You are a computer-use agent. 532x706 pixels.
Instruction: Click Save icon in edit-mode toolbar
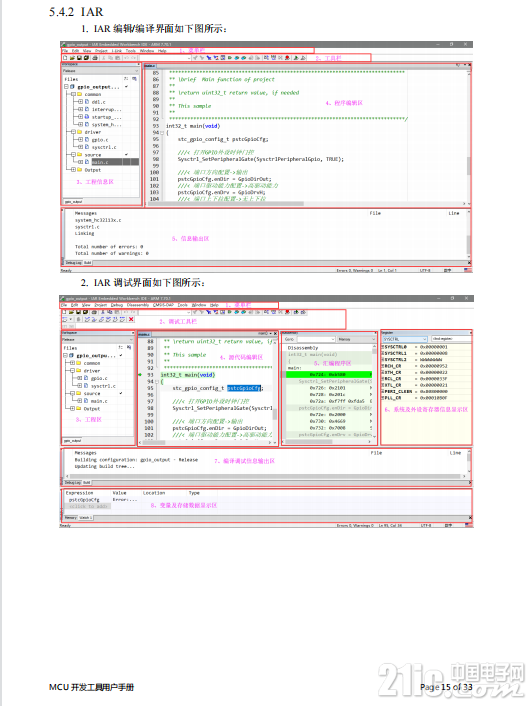coord(79,58)
